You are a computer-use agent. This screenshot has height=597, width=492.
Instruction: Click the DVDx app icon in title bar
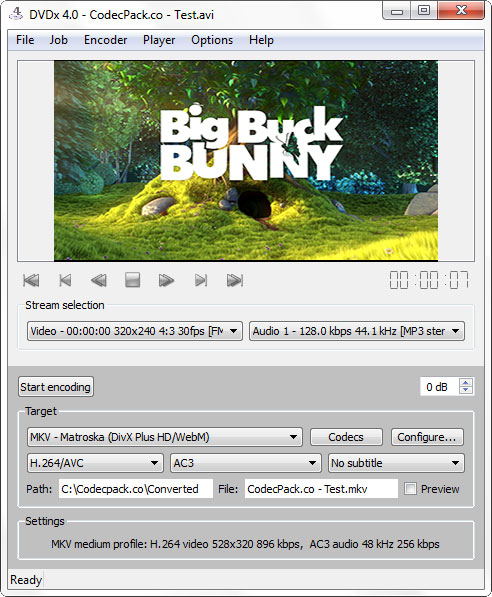point(16,14)
